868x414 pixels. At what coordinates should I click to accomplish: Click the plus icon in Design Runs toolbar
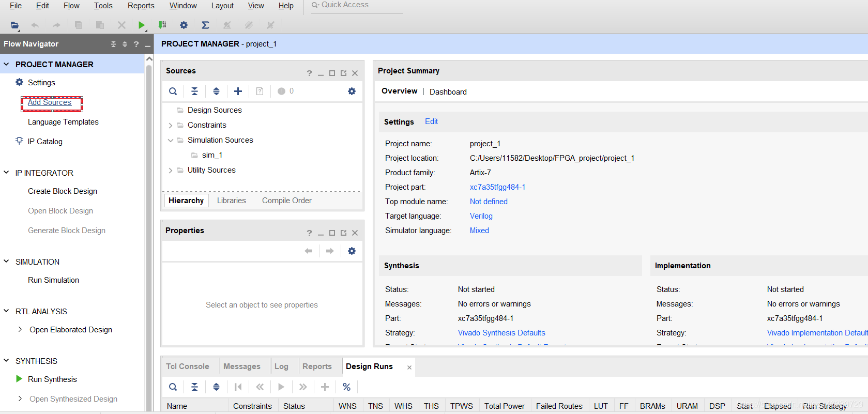325,387
